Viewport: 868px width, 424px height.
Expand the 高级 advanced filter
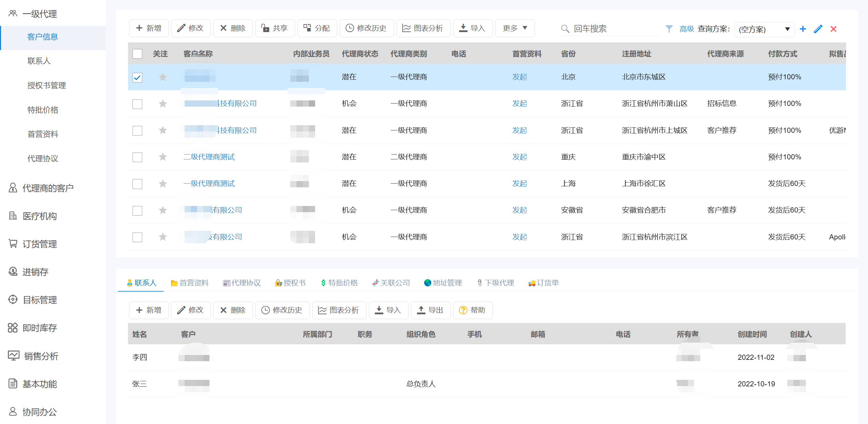tap(686, 29)
